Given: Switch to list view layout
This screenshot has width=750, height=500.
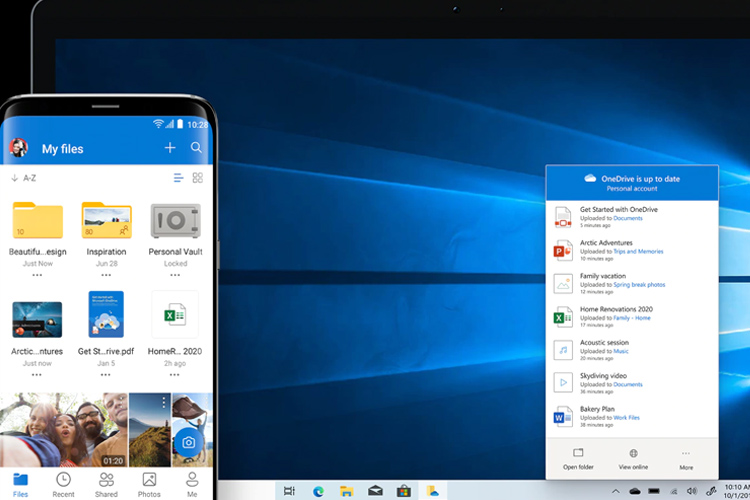Looking at the screenshot, I should 178,178.
